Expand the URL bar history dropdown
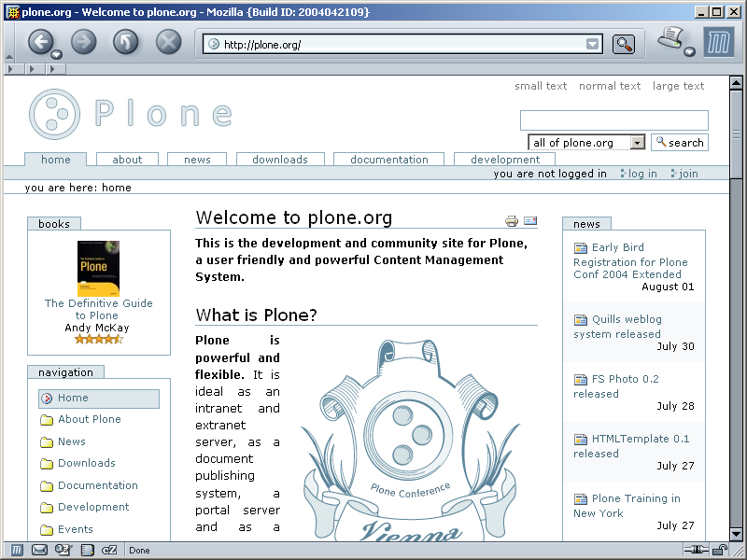The image size is (747, 560). [592, 44]
